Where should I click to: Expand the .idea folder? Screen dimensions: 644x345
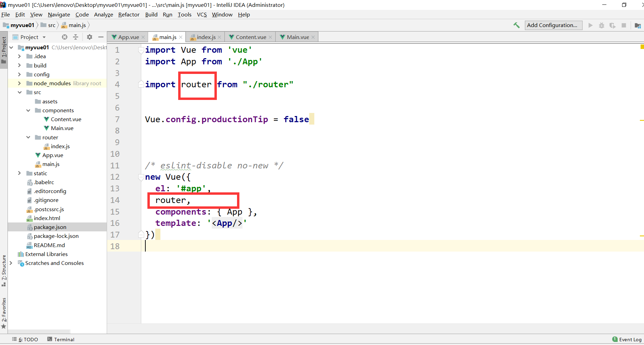[19, 56]
